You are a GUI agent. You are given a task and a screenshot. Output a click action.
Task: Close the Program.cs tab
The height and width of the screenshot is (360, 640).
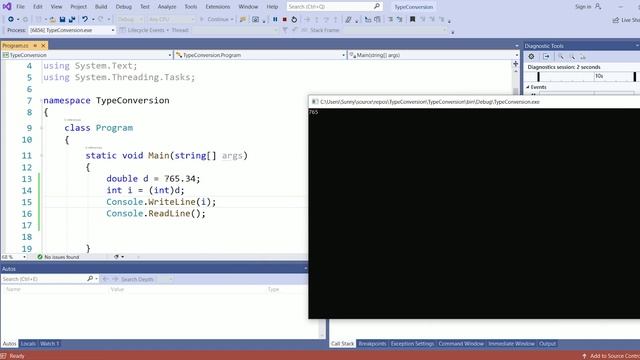(43, 45)
